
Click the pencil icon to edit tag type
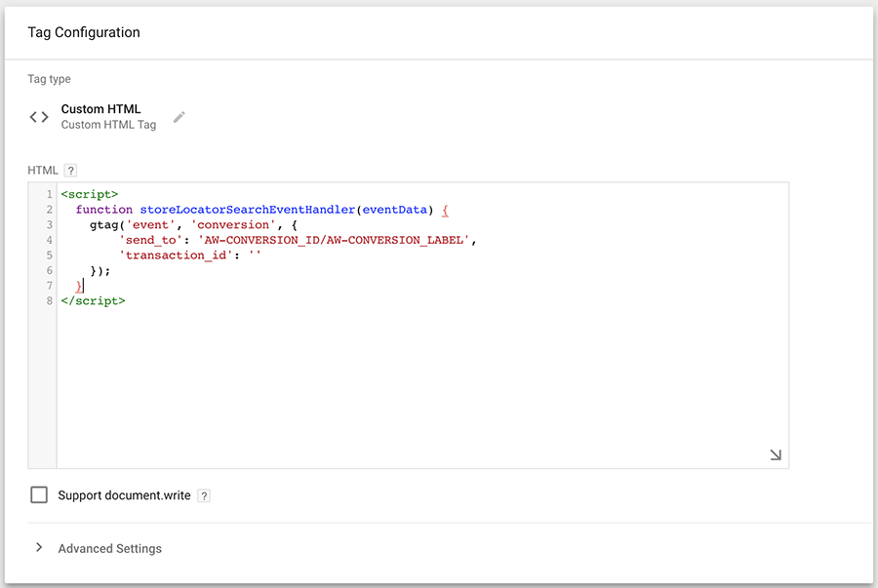[180, 117]
